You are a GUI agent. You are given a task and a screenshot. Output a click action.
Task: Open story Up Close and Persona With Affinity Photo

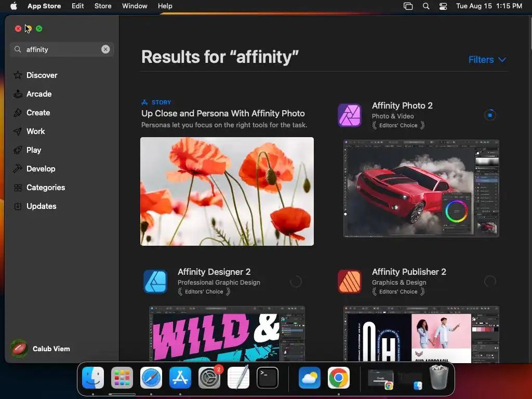coord(223,113)
